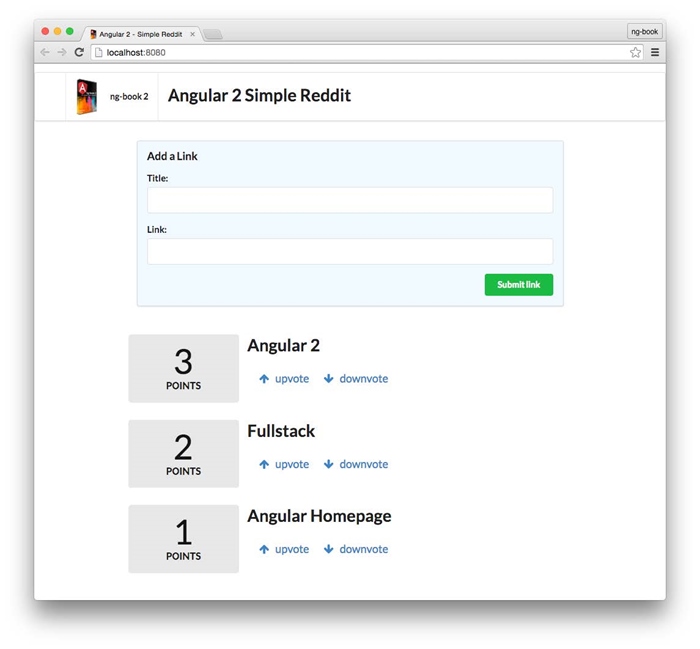Upvote the Fullstack article

[283, 464]
